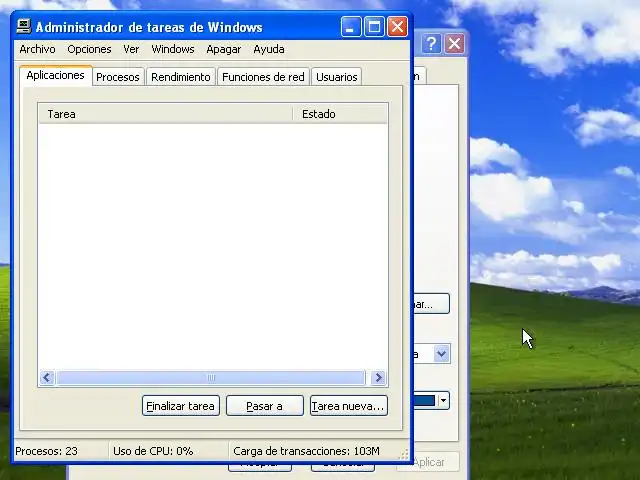Close the background dialog window
Viewport: 640px width, 480px height.
click(x=454, y=43)
